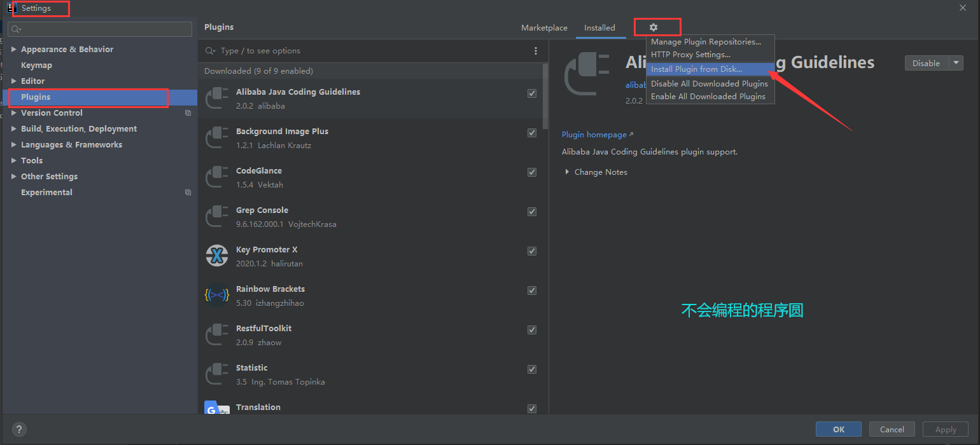Toggle the Statistic plugin checkbox

click(x=532, y=369)
